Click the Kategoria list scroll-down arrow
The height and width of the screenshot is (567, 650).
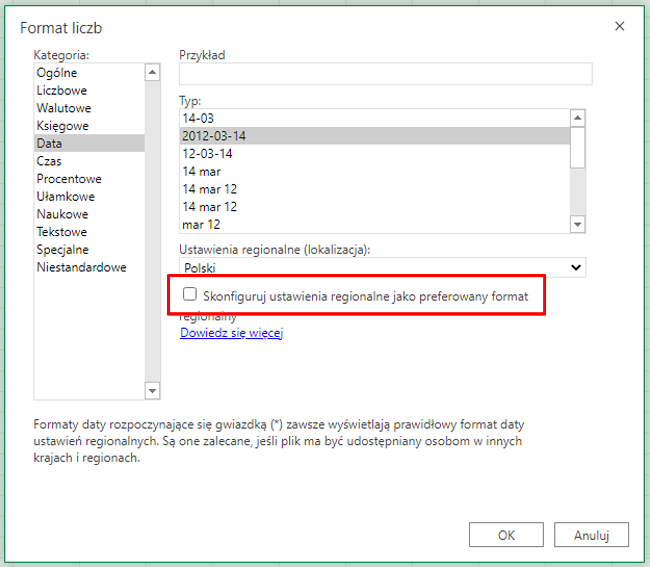pos(153,390)
